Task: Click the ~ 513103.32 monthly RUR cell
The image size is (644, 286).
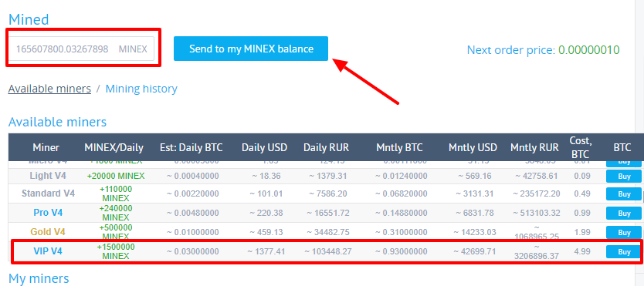Action: click(x=537, y=213)
